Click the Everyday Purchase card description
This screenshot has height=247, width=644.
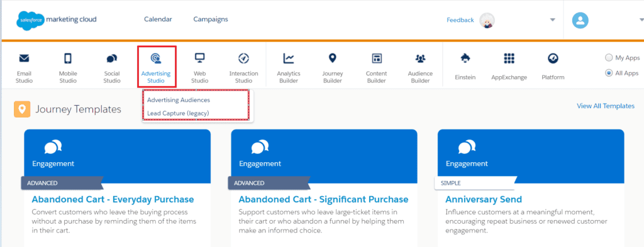[x=114, y=221]
